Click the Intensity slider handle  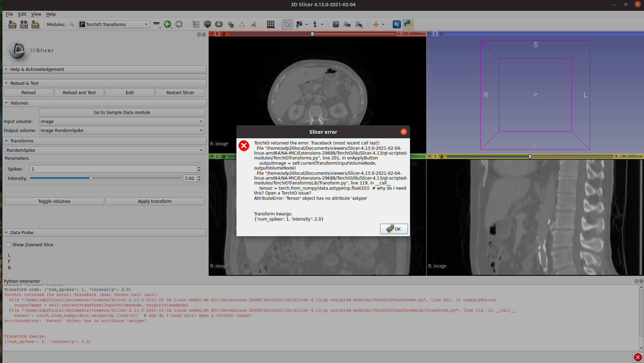[91, 178]
